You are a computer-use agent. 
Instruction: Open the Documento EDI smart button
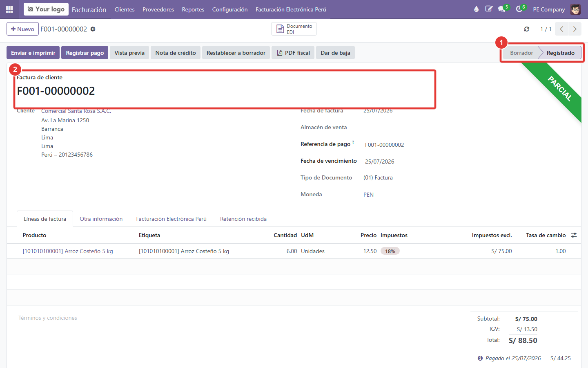coord(294,29)
